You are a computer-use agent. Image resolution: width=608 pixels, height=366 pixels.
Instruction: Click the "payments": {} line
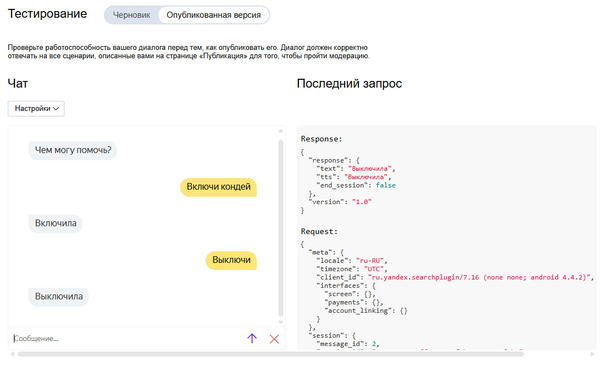[x=354, y=302]
